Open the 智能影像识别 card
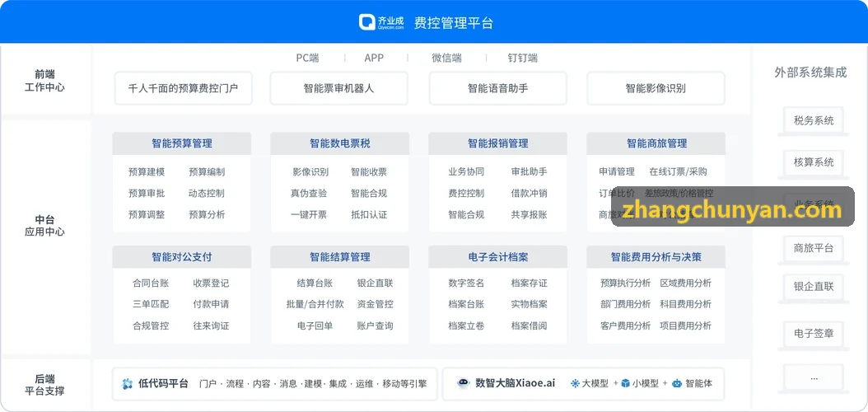The height and width of the screenshot is (412, 868). (x=656, y=88)
